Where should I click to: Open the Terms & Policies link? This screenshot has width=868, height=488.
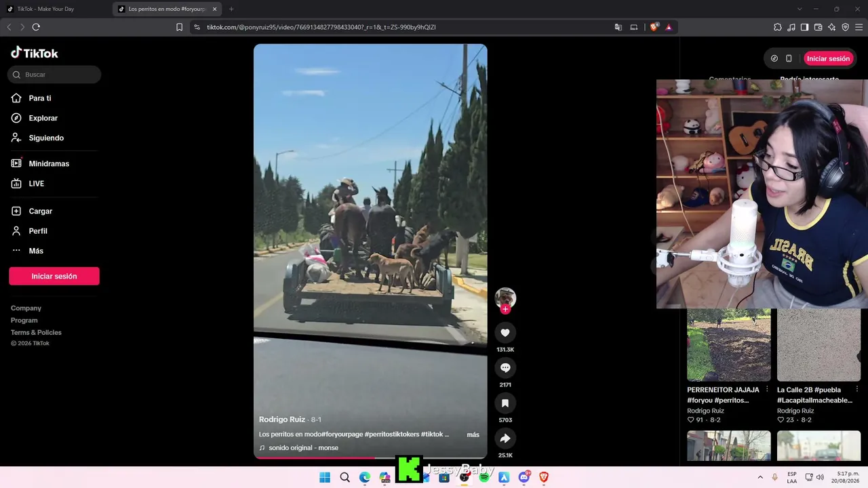coord(36,333)
